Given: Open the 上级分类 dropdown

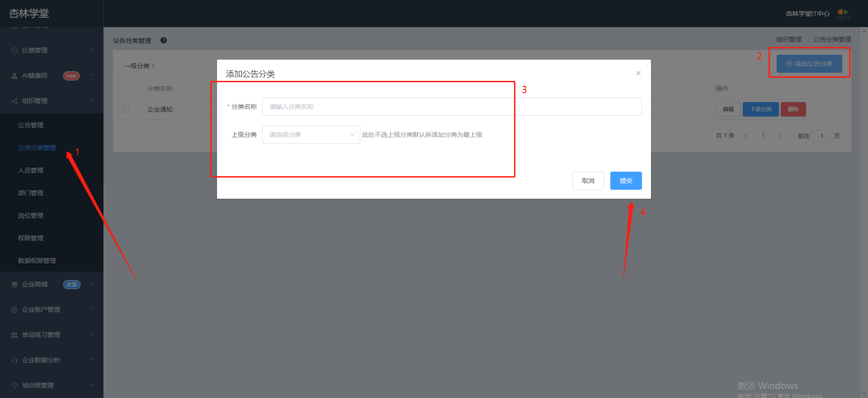Looking at the screenshot, I should (x=311, y=135).
